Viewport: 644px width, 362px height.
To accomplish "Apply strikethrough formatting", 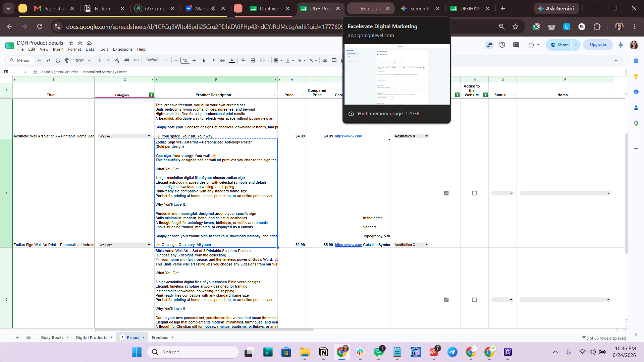I will (x=222, y=60).
